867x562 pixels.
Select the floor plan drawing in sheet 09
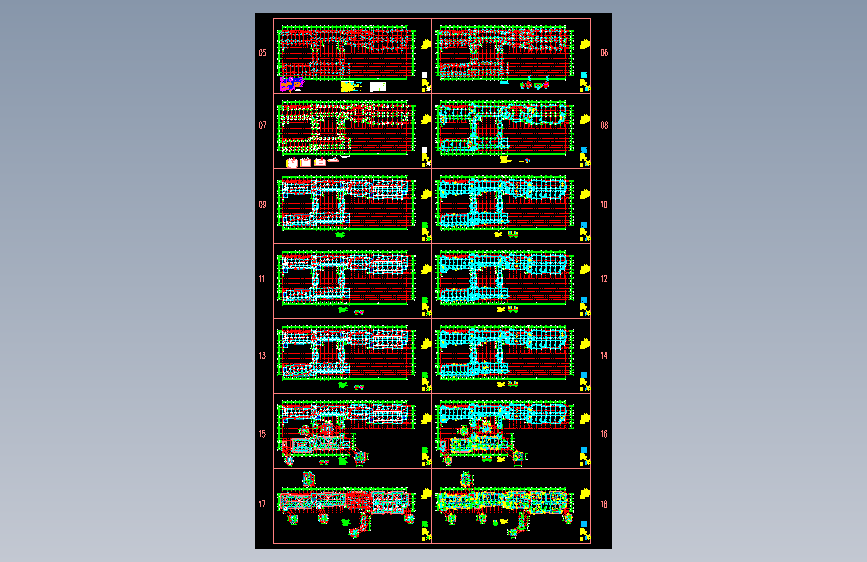pyautogui.click(x=346, y=202)
